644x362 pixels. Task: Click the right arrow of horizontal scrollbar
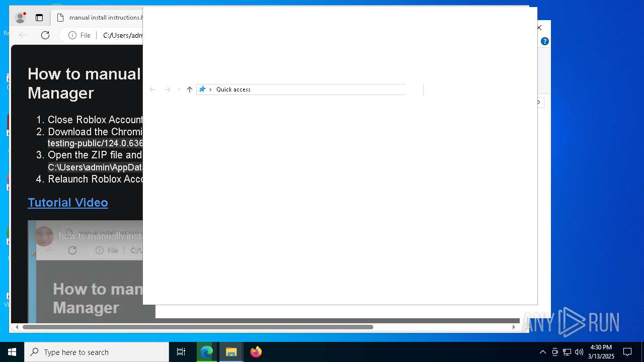pos(514,327)
